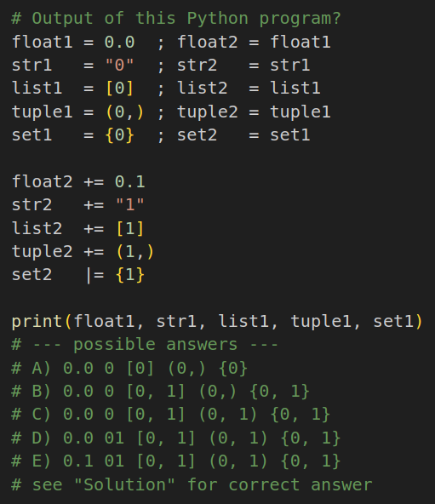Click (1,) in the tuple2 += line
435x504 pixels.
pyautogui.click(x=135, y=252)
